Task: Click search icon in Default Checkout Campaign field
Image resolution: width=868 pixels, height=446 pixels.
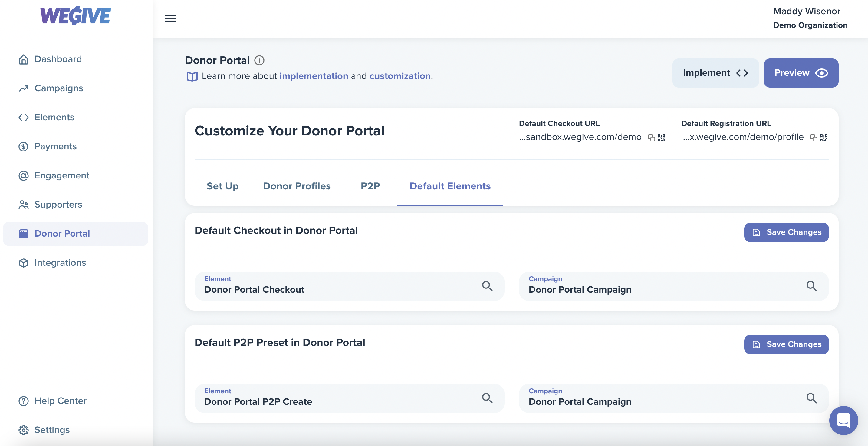Action: click(x=811, y=286)
